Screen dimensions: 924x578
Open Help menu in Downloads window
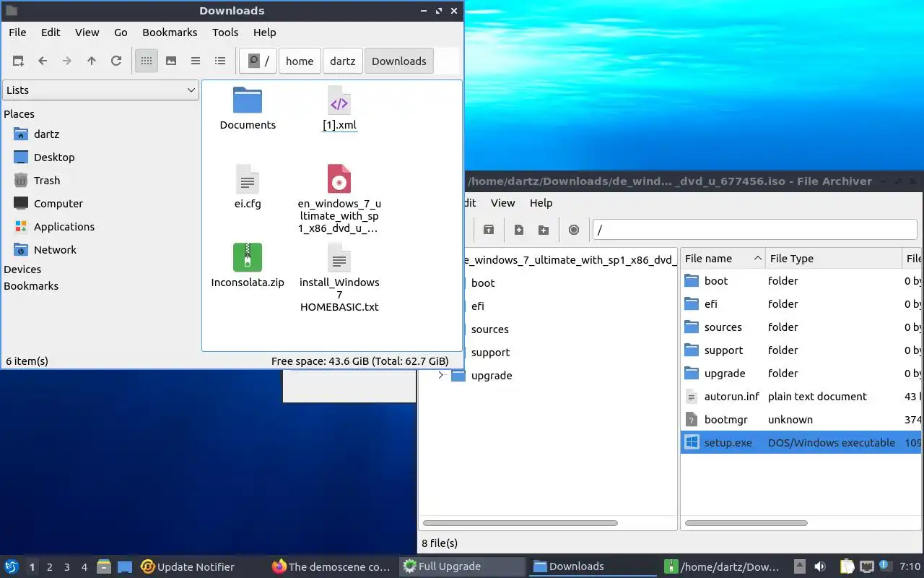(265, 33)
